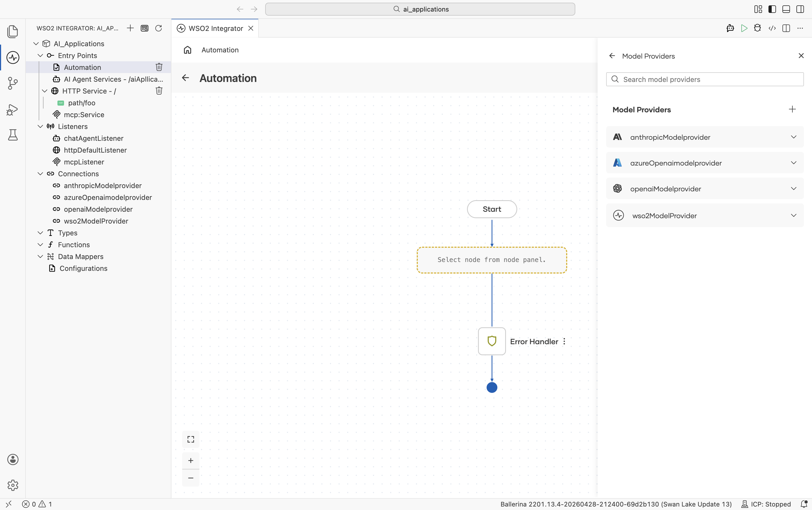The image size is (812, 510).
Task: Open the Accounts icon in activity bar
Action: [13, 459]
